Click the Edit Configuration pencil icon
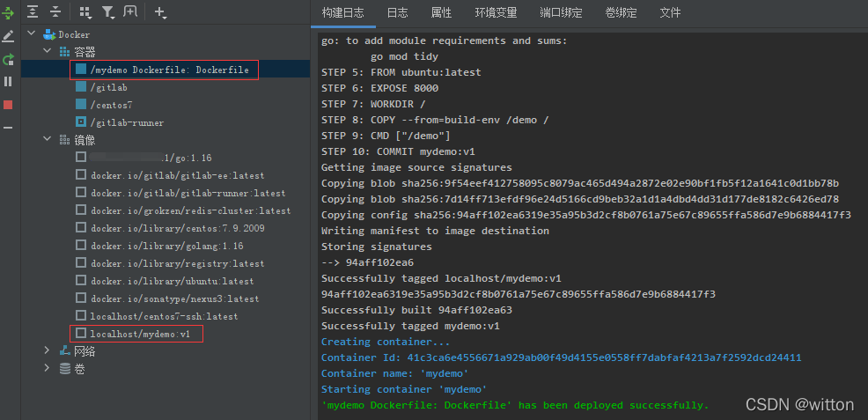The image size is (868, 420). coord(8,36)
